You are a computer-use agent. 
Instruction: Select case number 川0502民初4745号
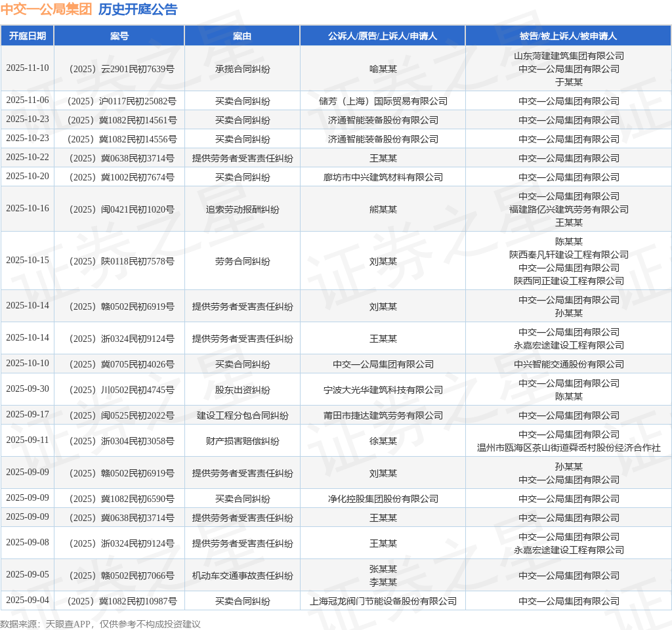pos(121,390)
